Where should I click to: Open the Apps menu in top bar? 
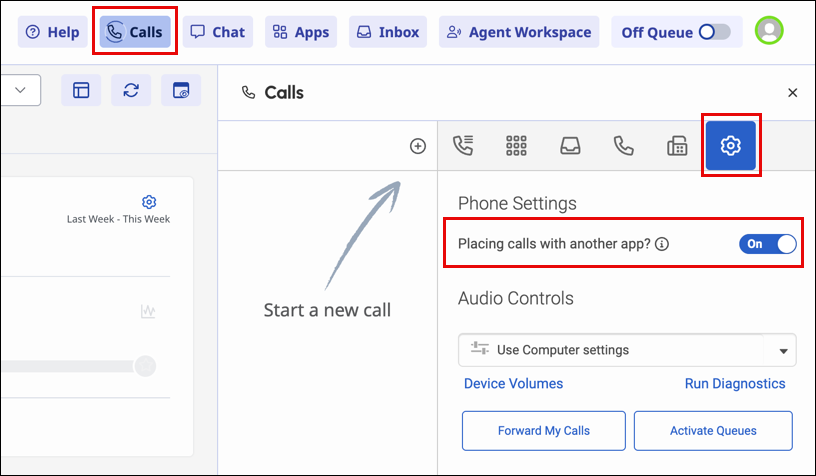click(301, 32)
